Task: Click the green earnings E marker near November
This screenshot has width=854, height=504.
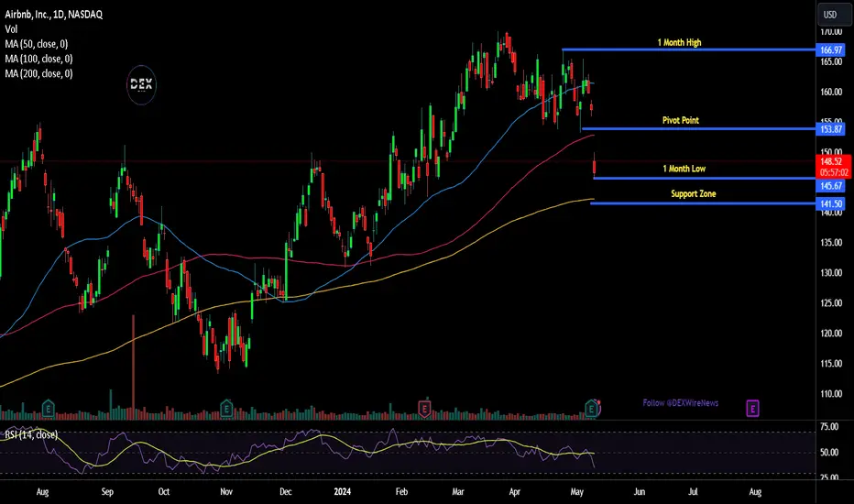Action: coord(226,408)
